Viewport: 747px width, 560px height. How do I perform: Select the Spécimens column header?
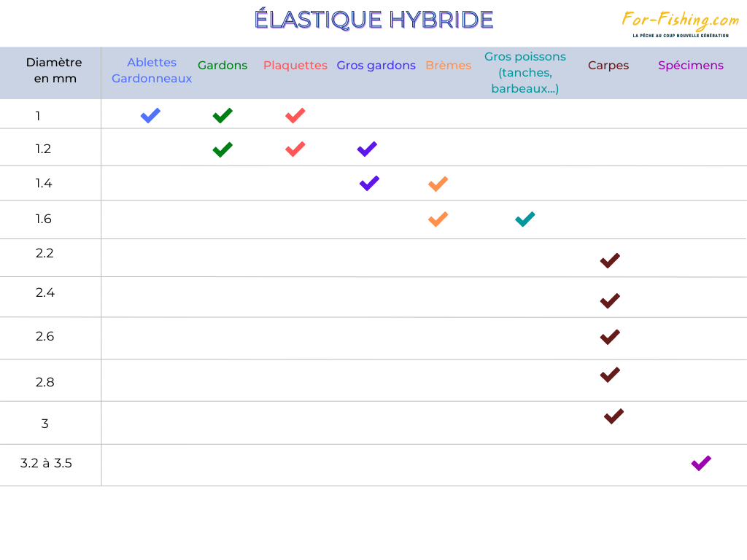pos(690,66)
